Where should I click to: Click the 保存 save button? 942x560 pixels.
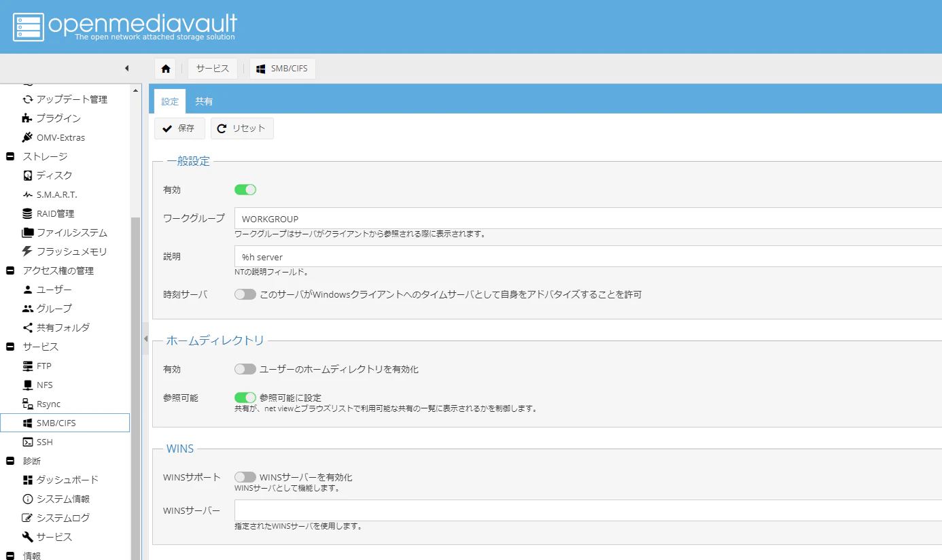pos(179,128)
